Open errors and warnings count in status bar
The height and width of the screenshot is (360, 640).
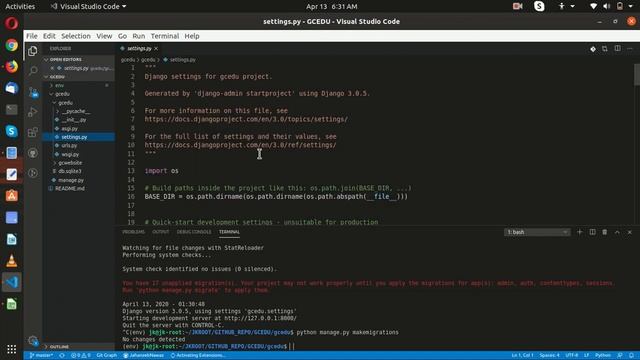[x=80, y=356]
